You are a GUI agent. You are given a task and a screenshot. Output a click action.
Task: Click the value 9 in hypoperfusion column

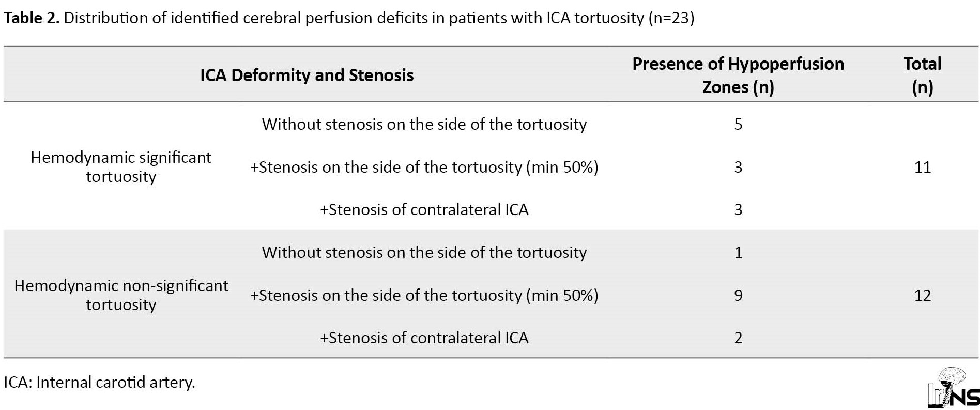[738, 295]
